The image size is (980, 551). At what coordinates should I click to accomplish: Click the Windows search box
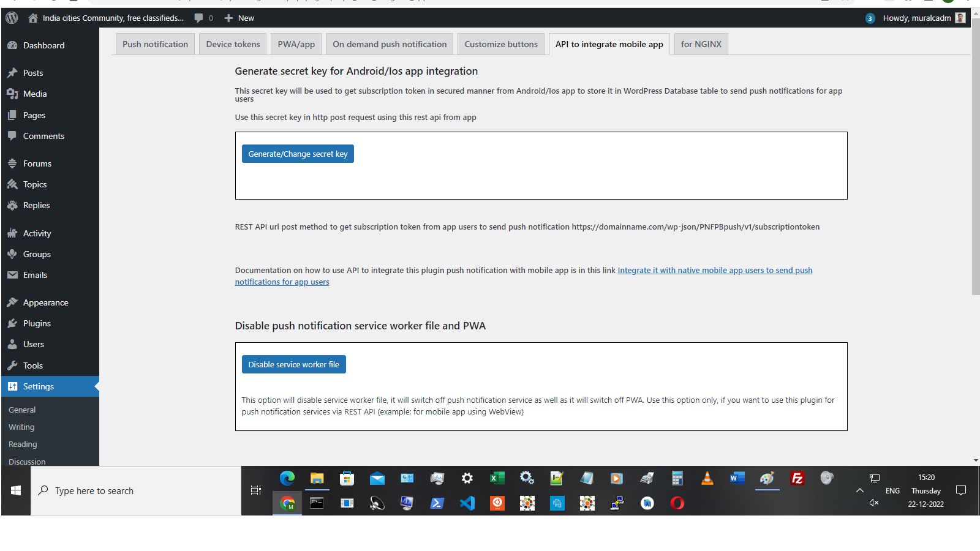point(136,490)
